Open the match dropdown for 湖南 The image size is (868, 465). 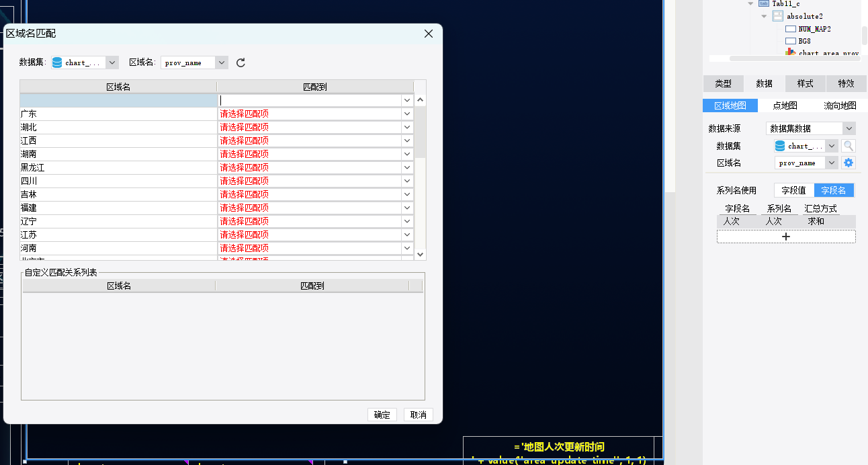407,154
